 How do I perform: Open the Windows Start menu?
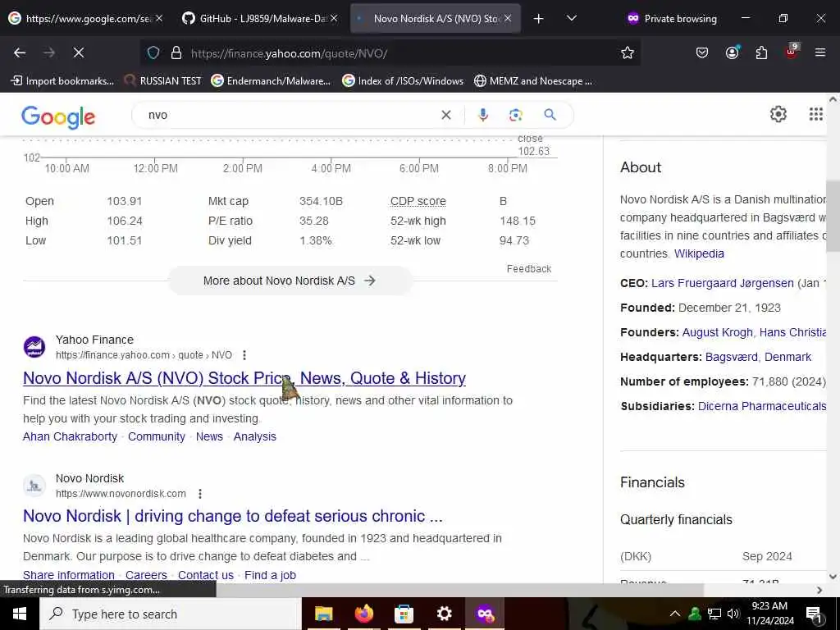click(20, 614)
